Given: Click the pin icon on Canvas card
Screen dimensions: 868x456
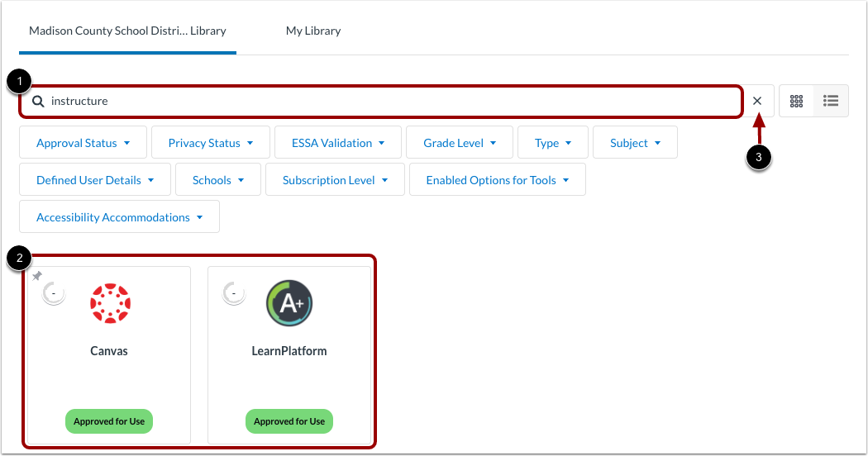Looking at the screenshot, I should 37,276.
